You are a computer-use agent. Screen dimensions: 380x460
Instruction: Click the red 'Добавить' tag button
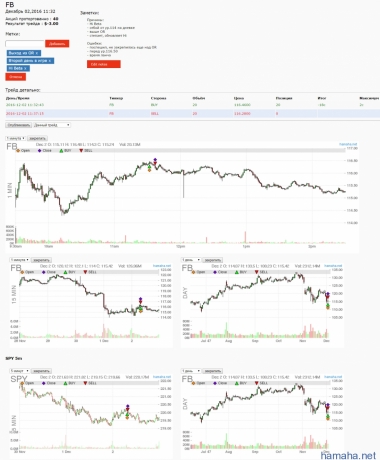click(57, 44)
